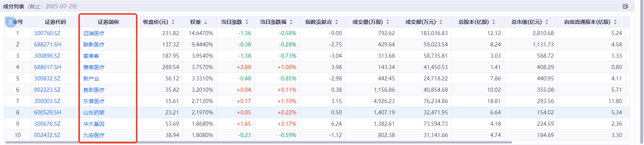Screen dimensions: 644x145
Task: Sort by 总股本(亿股) column
Action: tap(494, 22)
